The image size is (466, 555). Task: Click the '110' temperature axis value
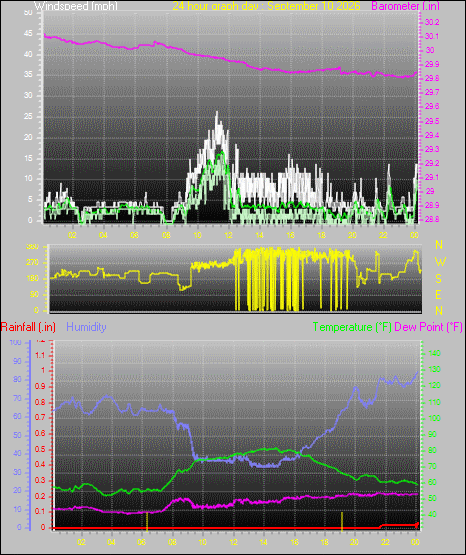pyautogui.click(x=435, y=402)
